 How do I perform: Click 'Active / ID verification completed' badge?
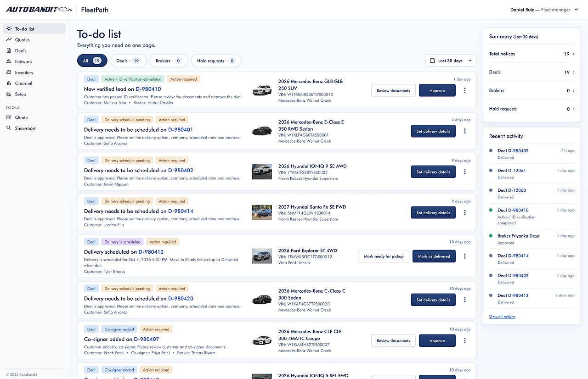[x=133, y=79]
